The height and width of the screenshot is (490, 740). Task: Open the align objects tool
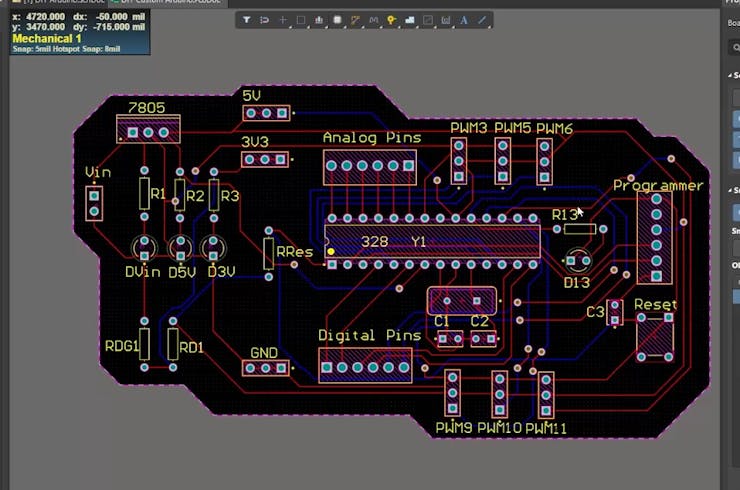319,20
